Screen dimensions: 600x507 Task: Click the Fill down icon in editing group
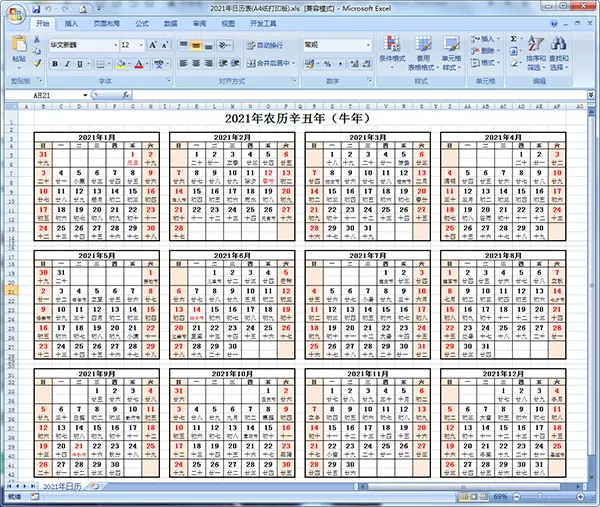coord(514,51)
